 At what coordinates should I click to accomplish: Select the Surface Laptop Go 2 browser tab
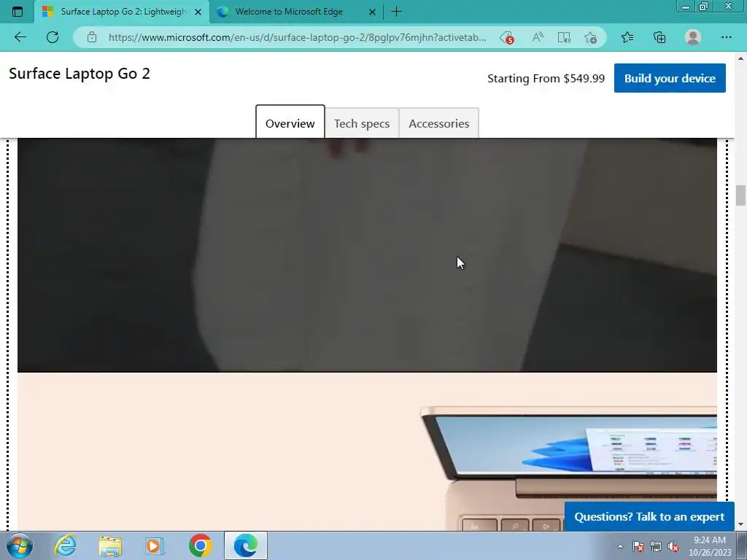123,12
